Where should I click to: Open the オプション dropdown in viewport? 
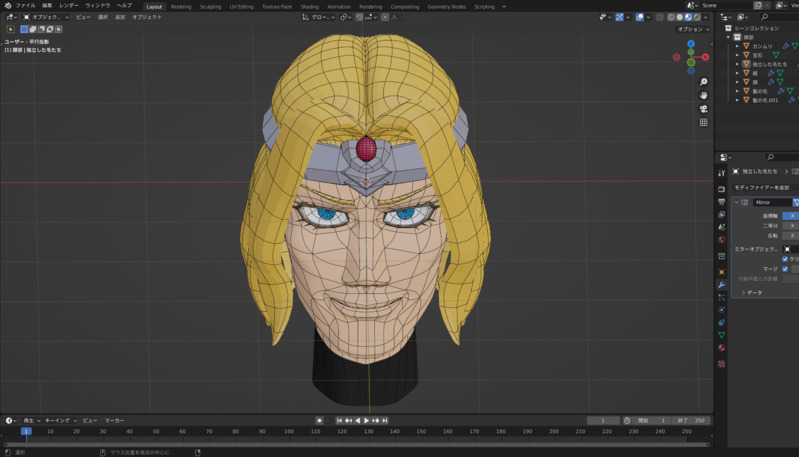click(x=692, y=29)
